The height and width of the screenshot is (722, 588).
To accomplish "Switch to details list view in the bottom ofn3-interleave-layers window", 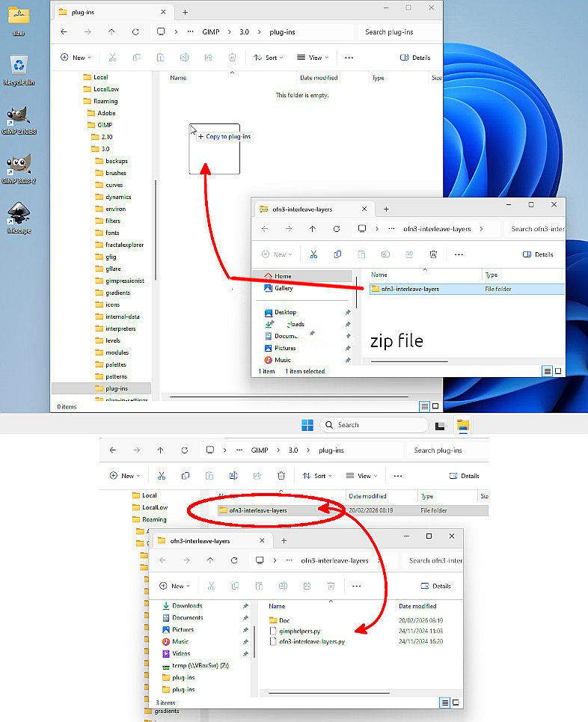I will point(445,703).
